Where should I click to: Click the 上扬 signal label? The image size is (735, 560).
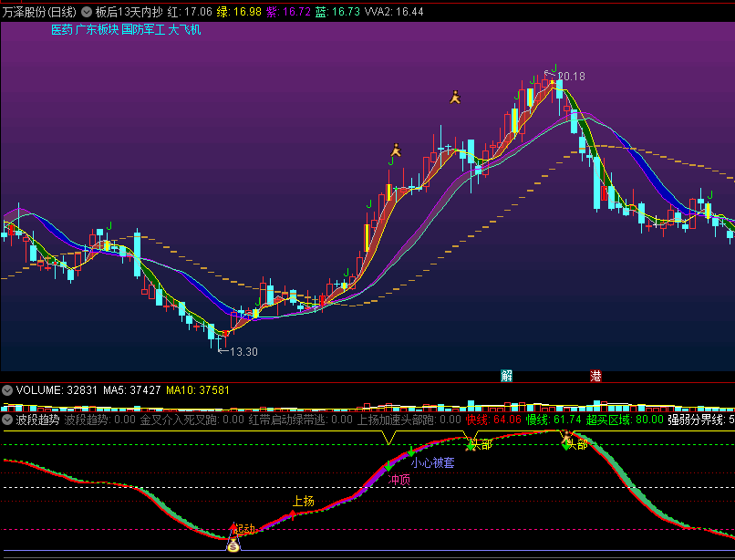[x=304, y=501]
